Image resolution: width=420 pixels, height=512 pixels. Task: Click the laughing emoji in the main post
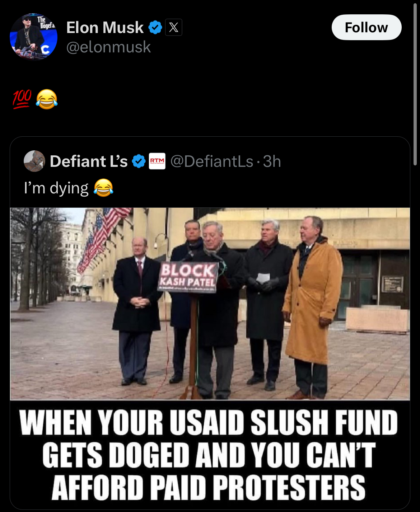pos(47,99)
